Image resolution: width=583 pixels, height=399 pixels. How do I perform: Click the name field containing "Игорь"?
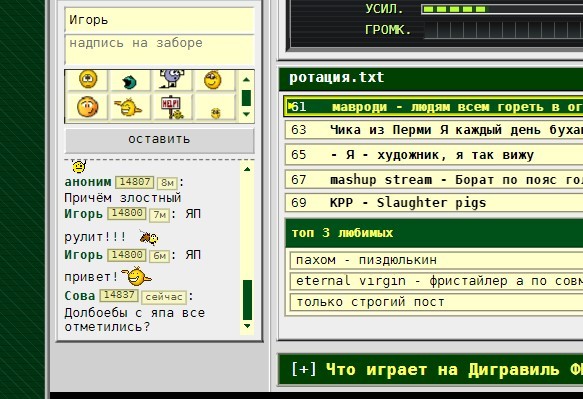tap(160, 20)
